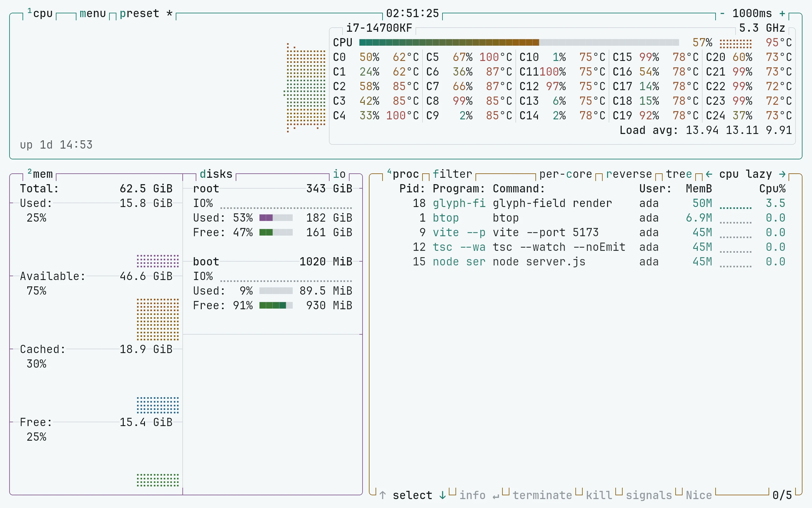Screen dimensions: 812x508
Task: Click right arrow to change proc sorting
Action: 782,174
